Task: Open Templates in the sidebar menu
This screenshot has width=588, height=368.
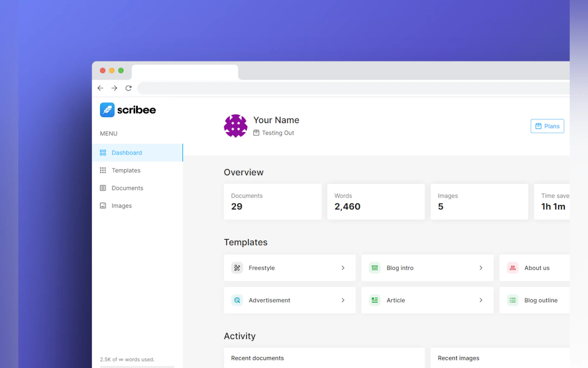Action: tap(126, 170)
